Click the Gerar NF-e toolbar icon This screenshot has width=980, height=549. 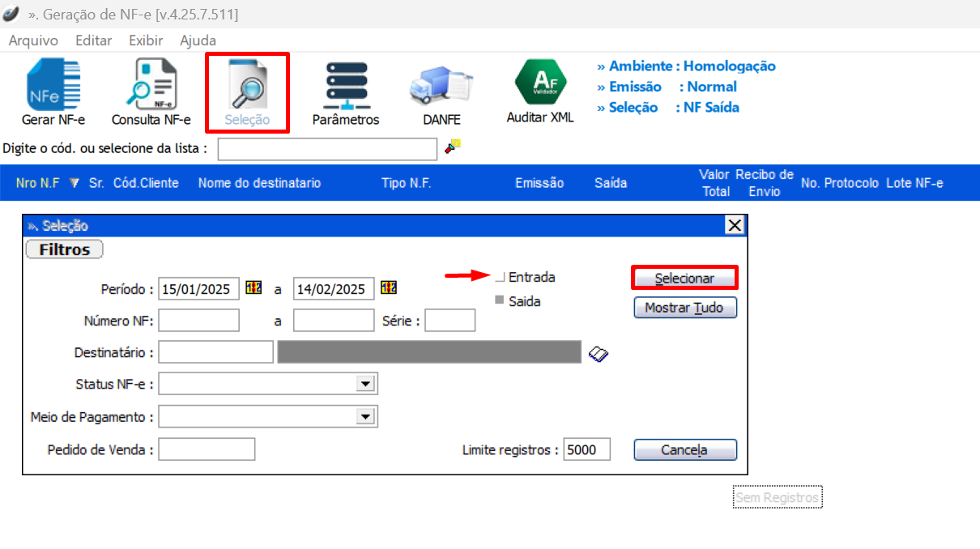[53, 86]
